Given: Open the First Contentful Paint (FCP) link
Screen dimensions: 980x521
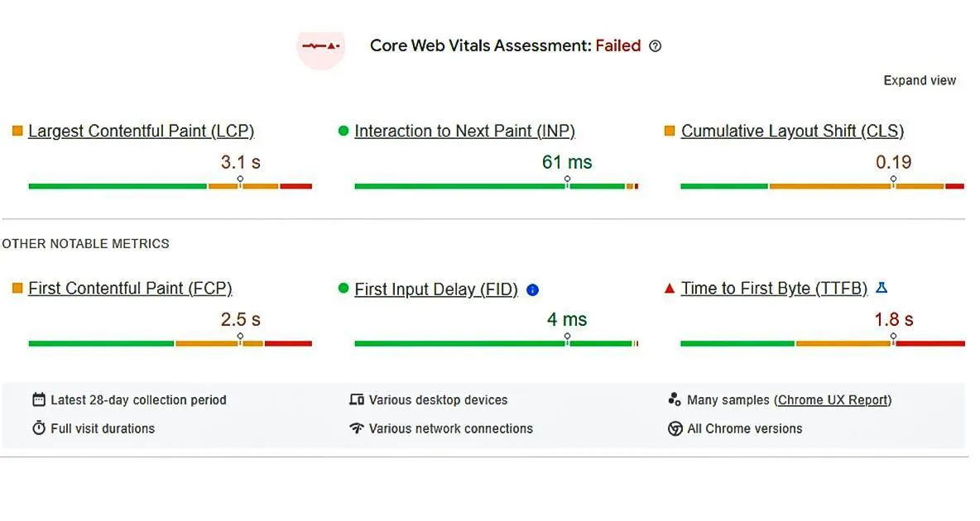Looking at the screenshot, I should pos(130,289).
